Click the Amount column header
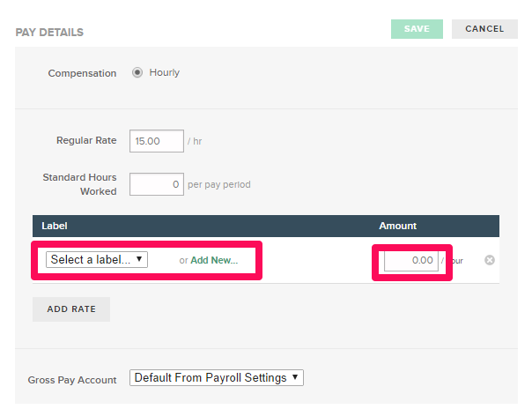This screenshot has width=532, height=409. pyautogui.click(x=397, y=226)
